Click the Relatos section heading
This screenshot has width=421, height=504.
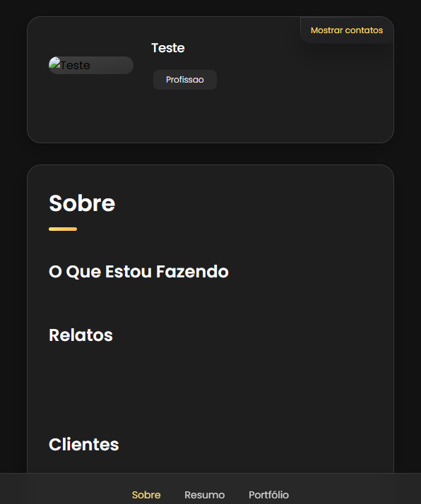click(81, 335)
